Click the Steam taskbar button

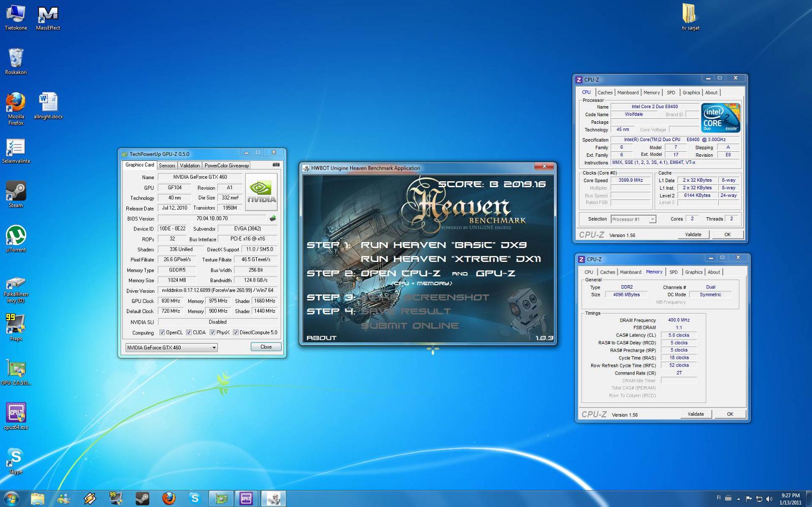(x=142, y=498)
